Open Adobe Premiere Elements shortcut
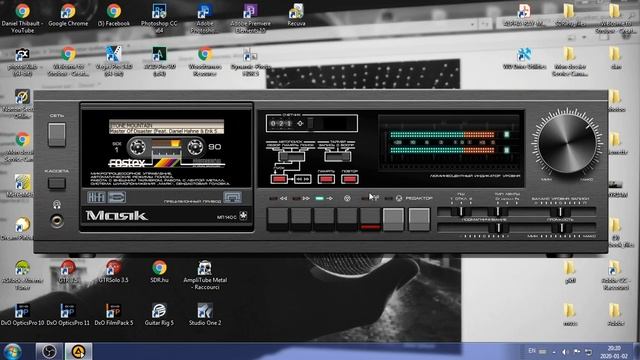Screen dimensions: 640x360 tap(250, 18)
